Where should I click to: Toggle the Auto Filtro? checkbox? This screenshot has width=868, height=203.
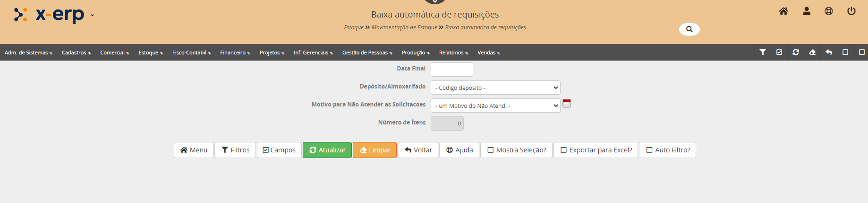pos(649,150)
